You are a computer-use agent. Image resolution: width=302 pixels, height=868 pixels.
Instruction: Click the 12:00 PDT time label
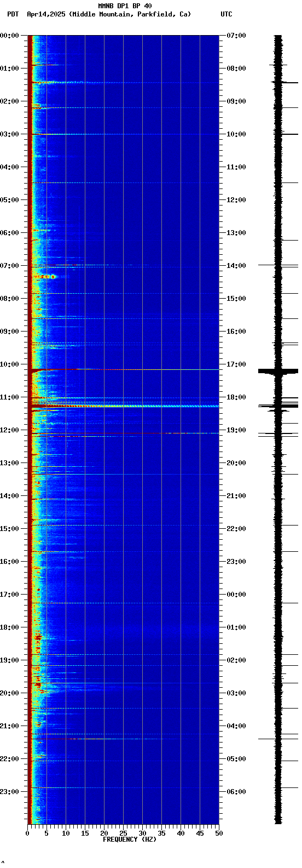click(10, 430)
